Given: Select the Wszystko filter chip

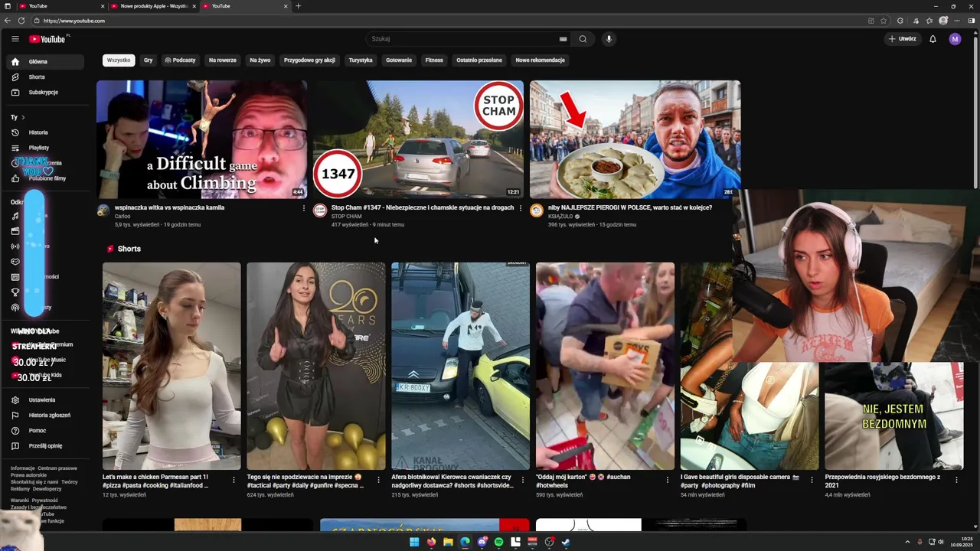Looking at the screenshot, I should (x=119, y=60).
